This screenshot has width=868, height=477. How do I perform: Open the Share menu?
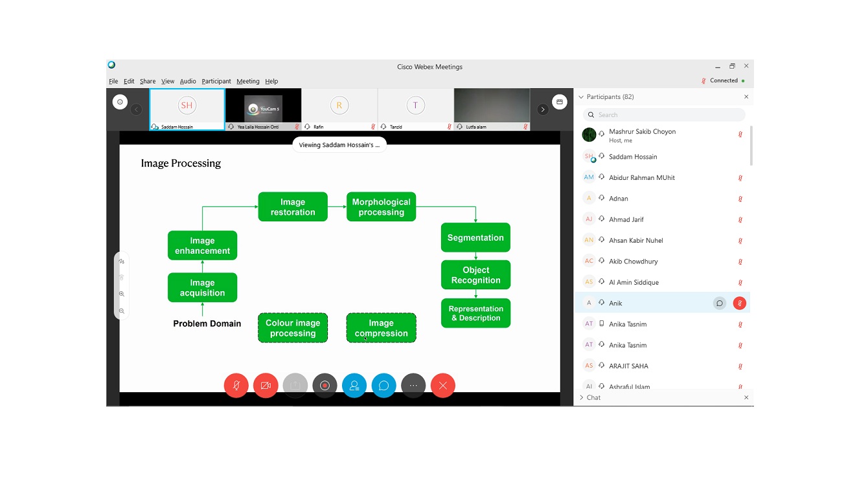click(x=148, y=82)
